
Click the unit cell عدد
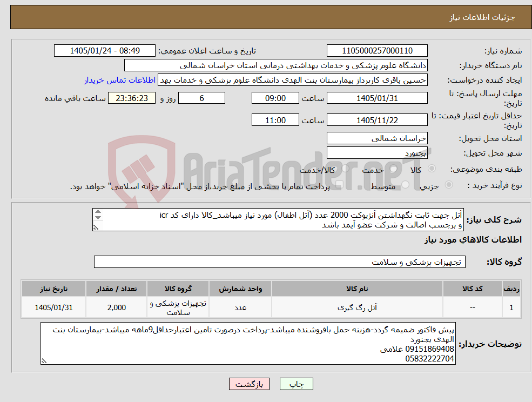tap(240, 307)
